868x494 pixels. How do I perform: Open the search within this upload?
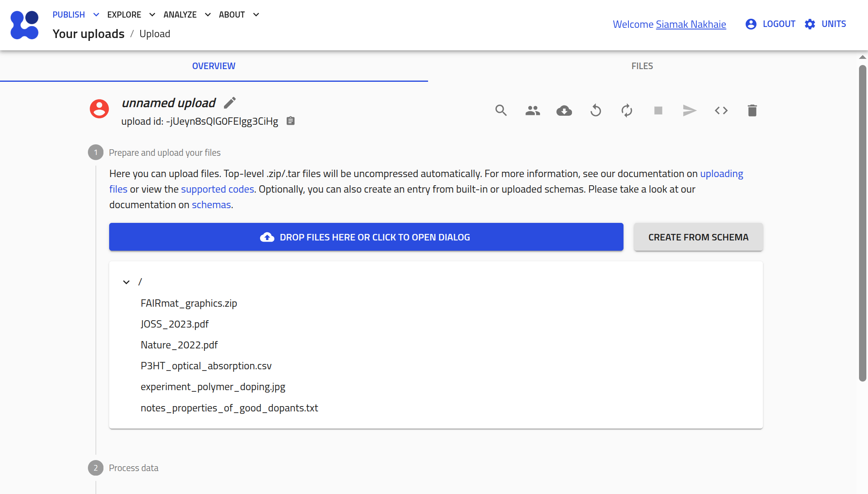pos(501,110)
